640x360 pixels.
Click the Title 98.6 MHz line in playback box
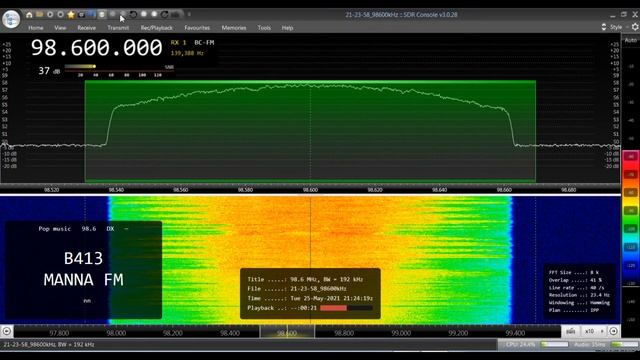[x=305, y=279]
